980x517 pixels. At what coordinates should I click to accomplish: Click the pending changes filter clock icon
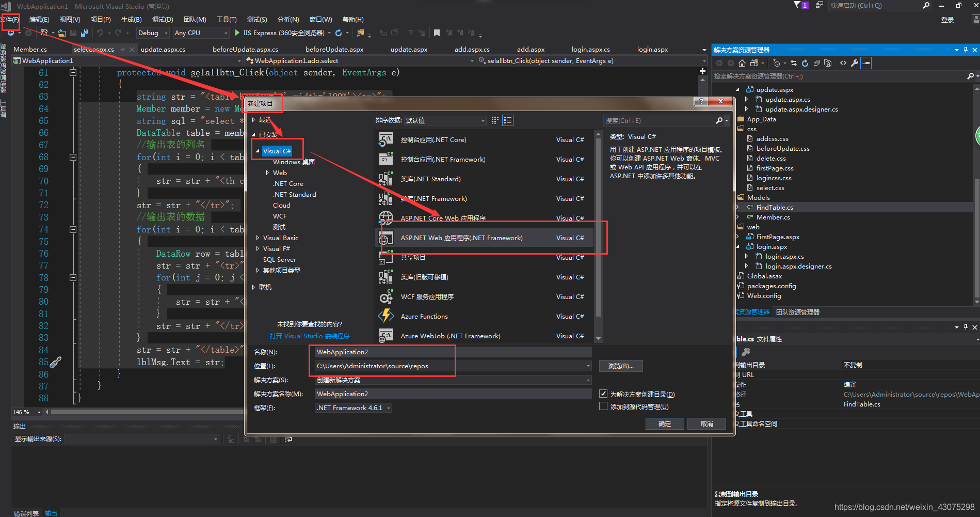(x=777, y=63)
